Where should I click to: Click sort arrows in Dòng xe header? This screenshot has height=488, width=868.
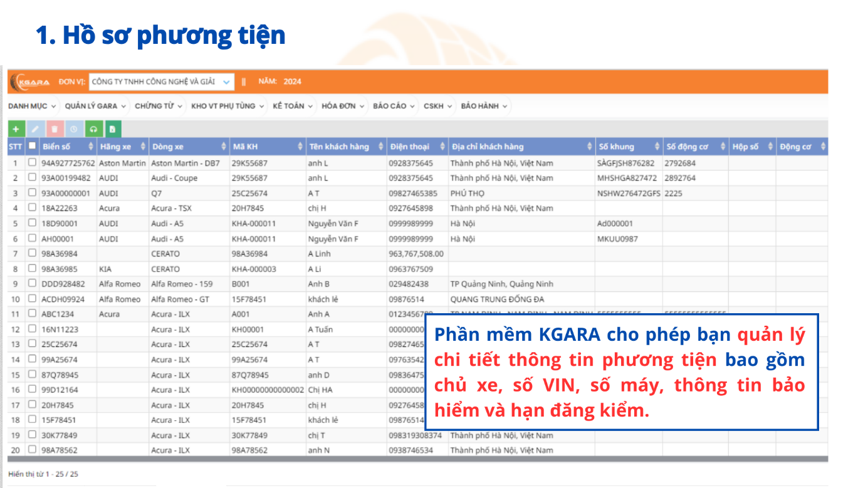pos(224,147)
